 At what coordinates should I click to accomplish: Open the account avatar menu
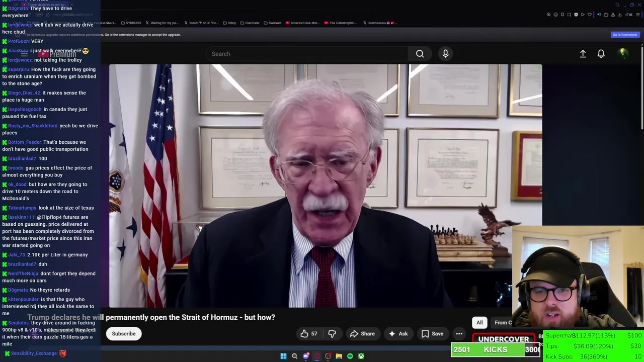623,53
